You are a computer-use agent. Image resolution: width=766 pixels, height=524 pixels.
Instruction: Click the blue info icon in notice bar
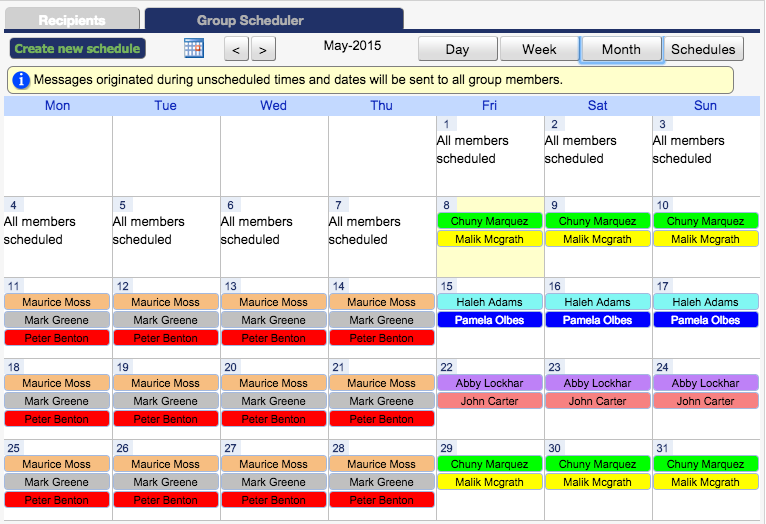(20, 79)
